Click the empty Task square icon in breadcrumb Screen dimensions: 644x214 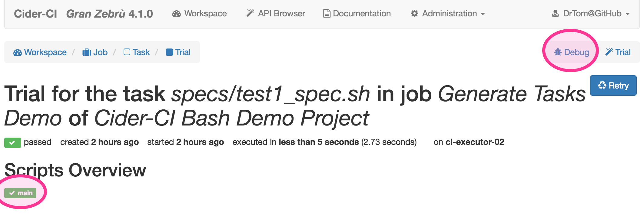pos(127,52)
